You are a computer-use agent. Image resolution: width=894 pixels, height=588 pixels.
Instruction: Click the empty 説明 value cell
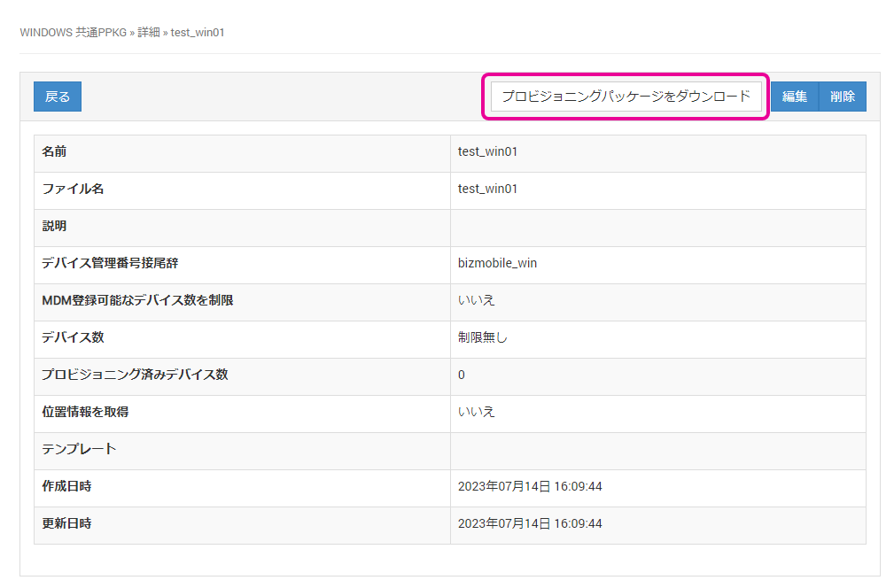tap(657, 227)
